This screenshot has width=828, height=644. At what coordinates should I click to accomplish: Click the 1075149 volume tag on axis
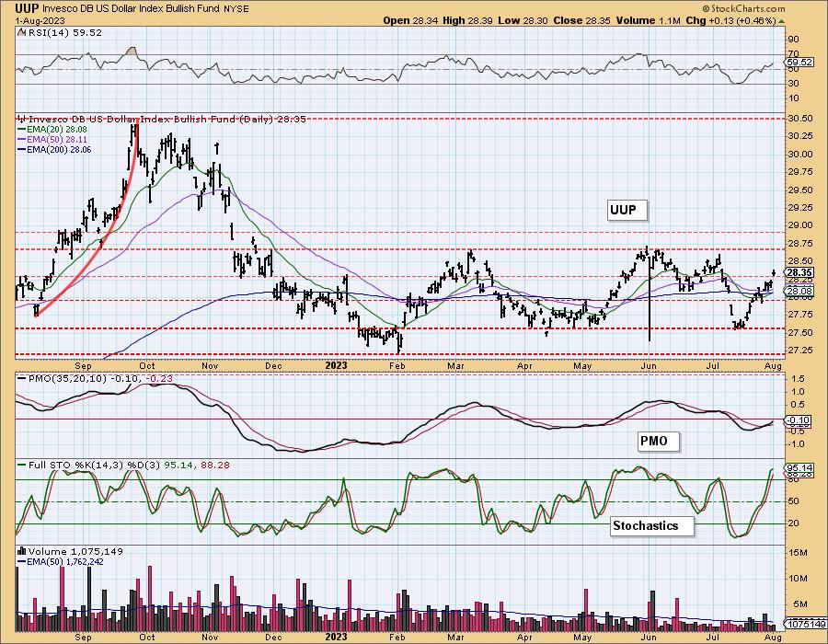806,625
